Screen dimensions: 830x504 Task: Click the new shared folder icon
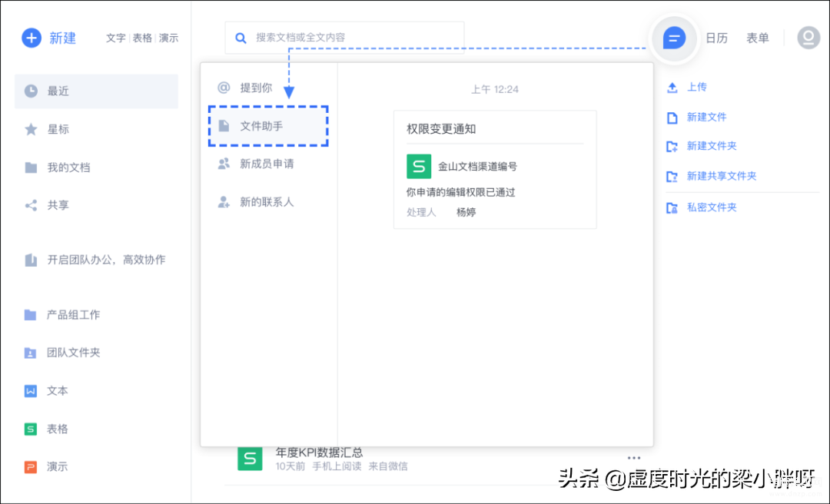pos(672,176)
